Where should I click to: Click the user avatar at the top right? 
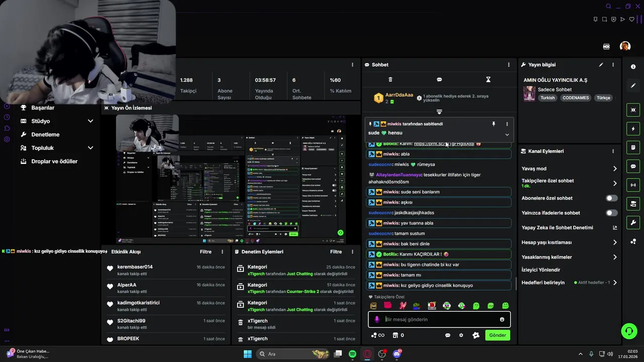coord(625,46)
